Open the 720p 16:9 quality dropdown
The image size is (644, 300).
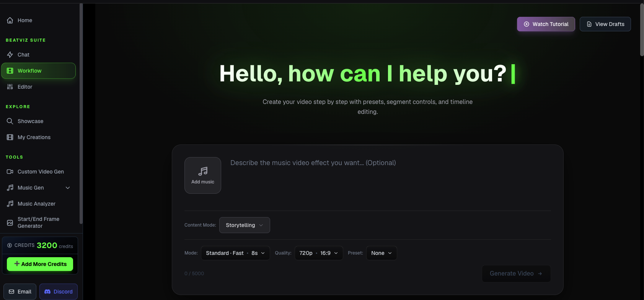tap(319, 253)
